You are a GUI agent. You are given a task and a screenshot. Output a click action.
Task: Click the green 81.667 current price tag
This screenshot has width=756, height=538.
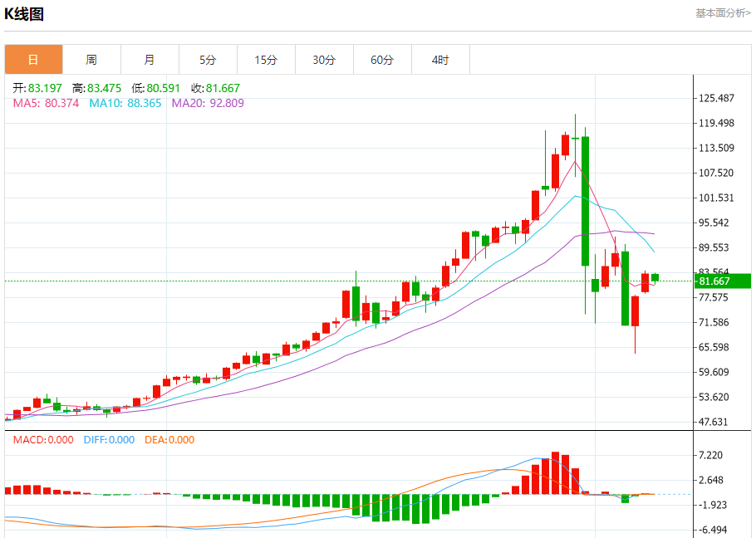(x=722, y=281)
